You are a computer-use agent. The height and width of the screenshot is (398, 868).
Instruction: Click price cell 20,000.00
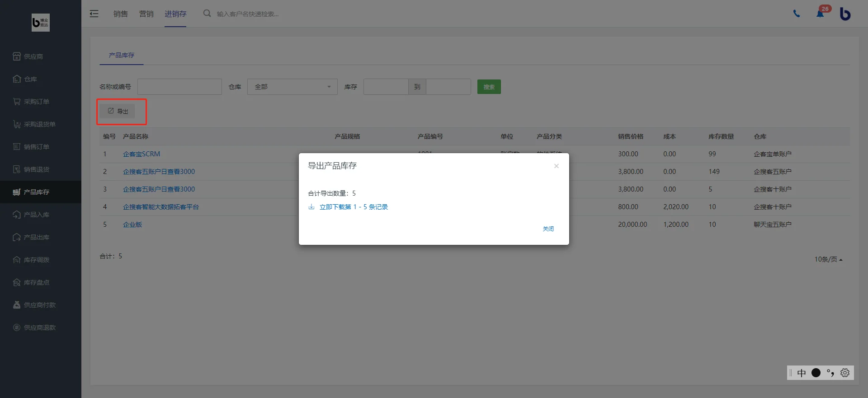[x=632, y=225]
